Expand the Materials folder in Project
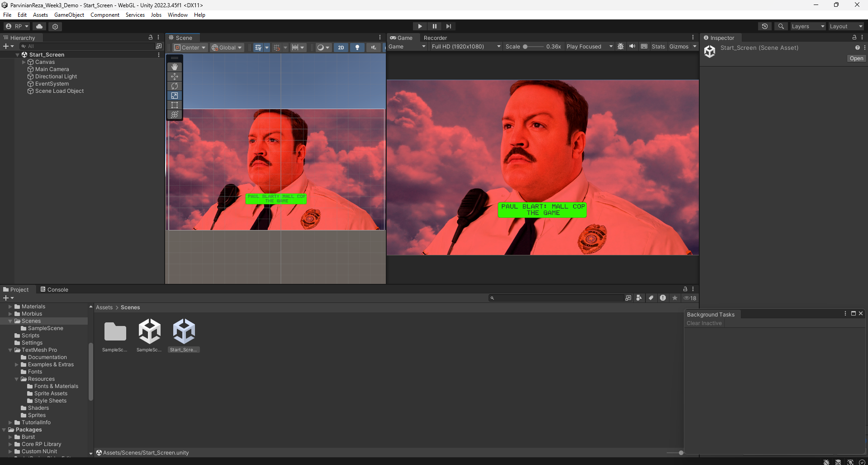Image resolution: width=868 pixels, height=465 pixels. click(x=10, y=307)
